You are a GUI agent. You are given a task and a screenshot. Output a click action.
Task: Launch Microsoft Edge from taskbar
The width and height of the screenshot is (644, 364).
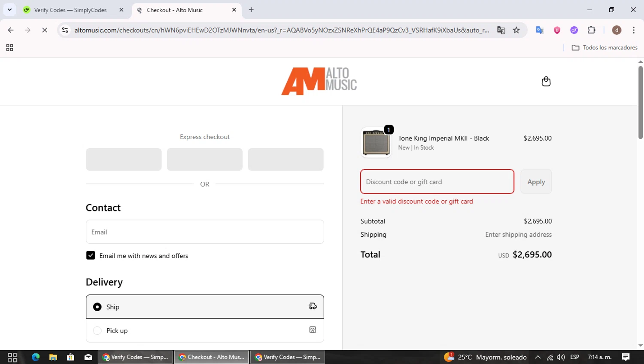pyautogui.click(x=36, y=357)
